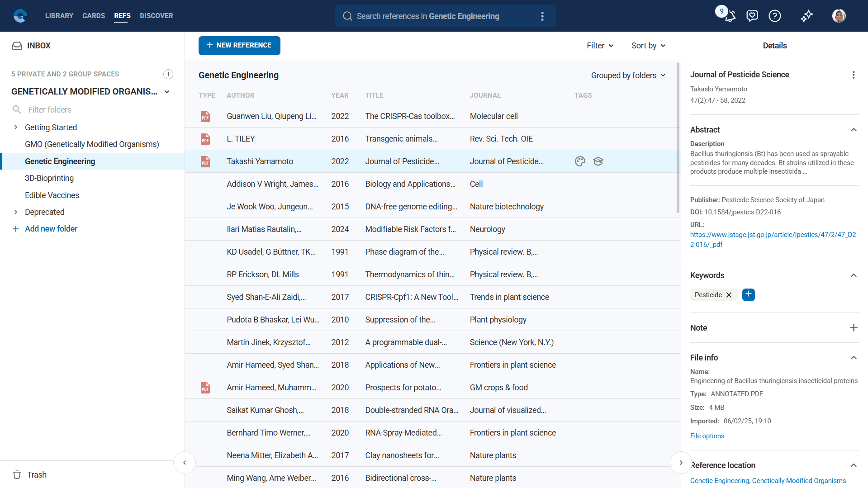Screen dimensions: 868x488
Task: Open the Filter dropdown
Action: click(600, 46)
